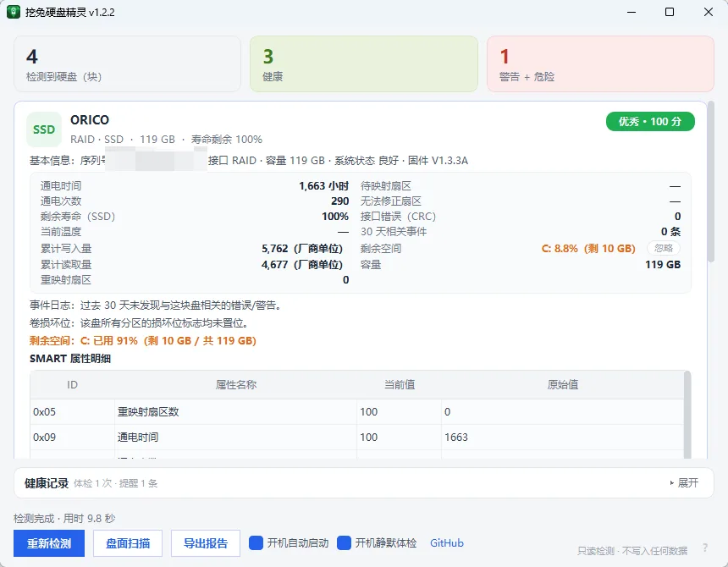728x567 pixels.
Task: Click the SMART table vertical scrollbar
Action: [687, 415]
